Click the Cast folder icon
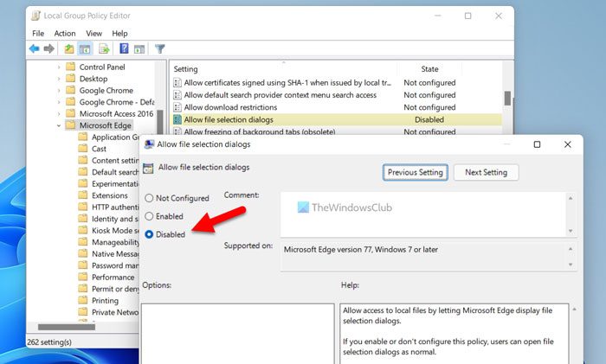This screenshot has height=364, width=606. 83,148
